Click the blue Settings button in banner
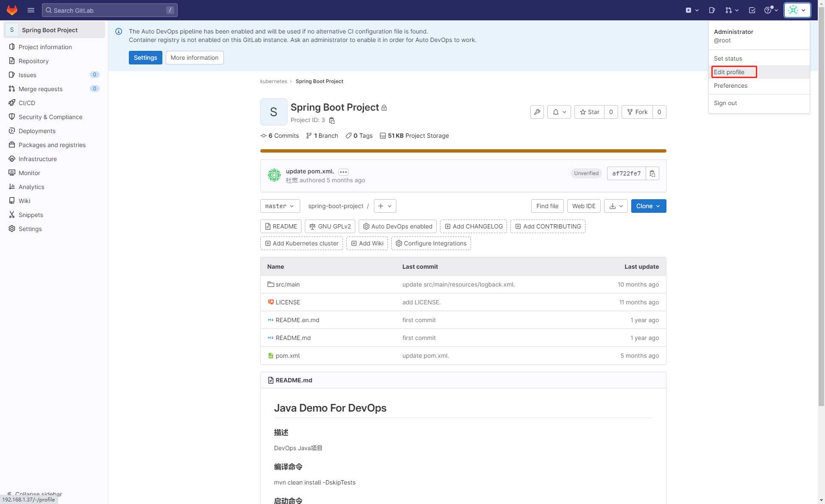The height and width of the screenshot is (504, 825). coord(145,58)
